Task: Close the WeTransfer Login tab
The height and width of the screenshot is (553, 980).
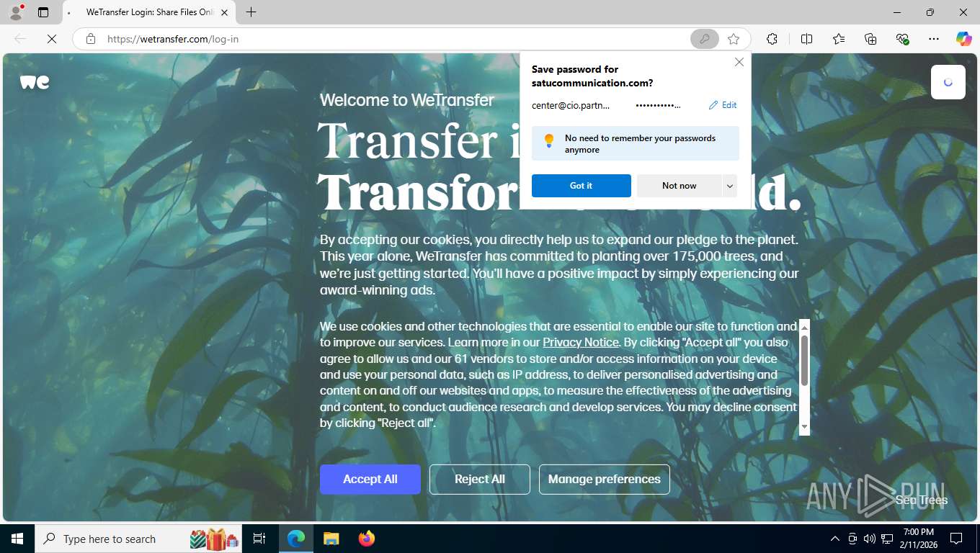Action: click(224, 12)
